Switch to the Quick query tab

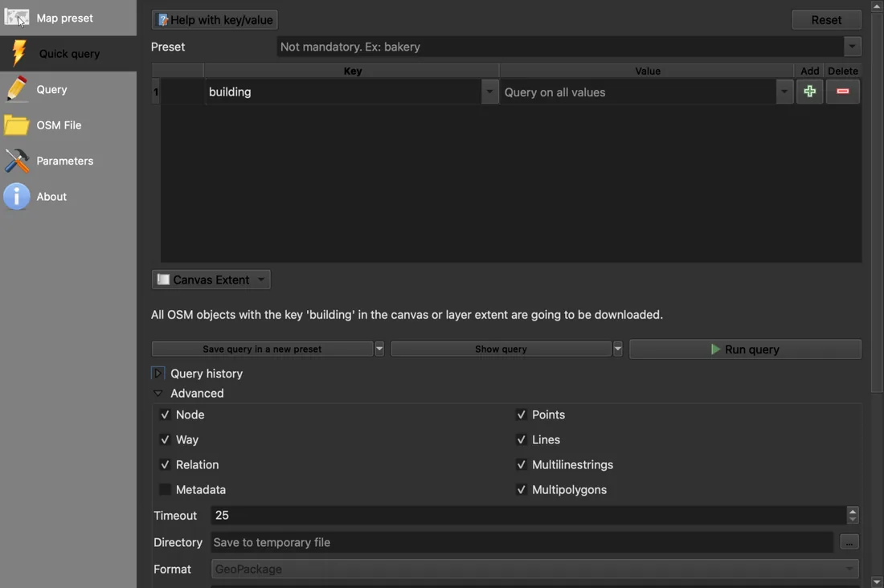point(68,54)
